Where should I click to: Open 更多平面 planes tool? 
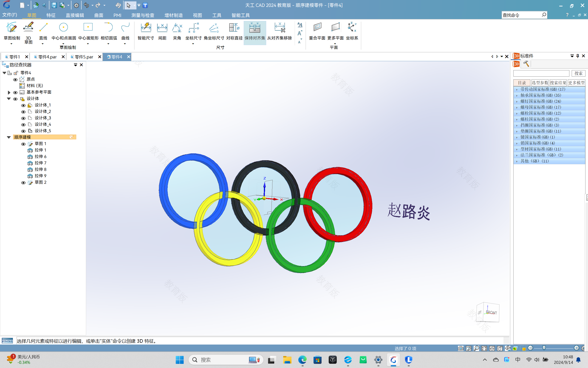click(x=335, y=31)
